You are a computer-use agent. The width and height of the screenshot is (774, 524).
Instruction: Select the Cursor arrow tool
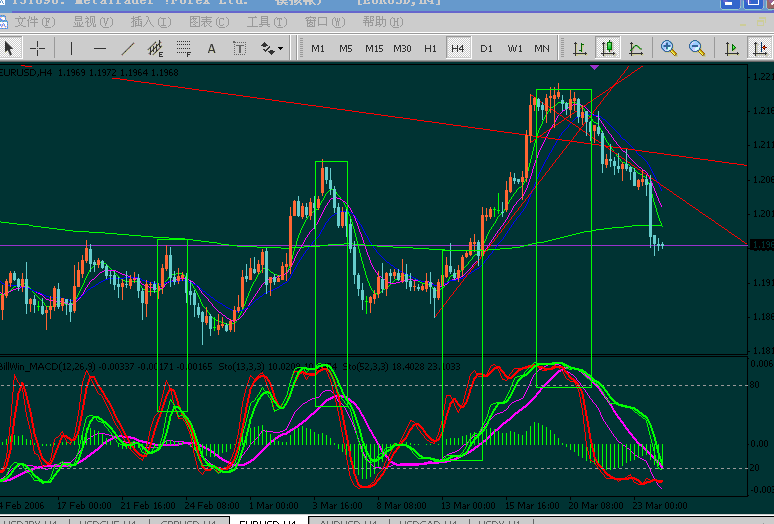(x=9, y=48)
